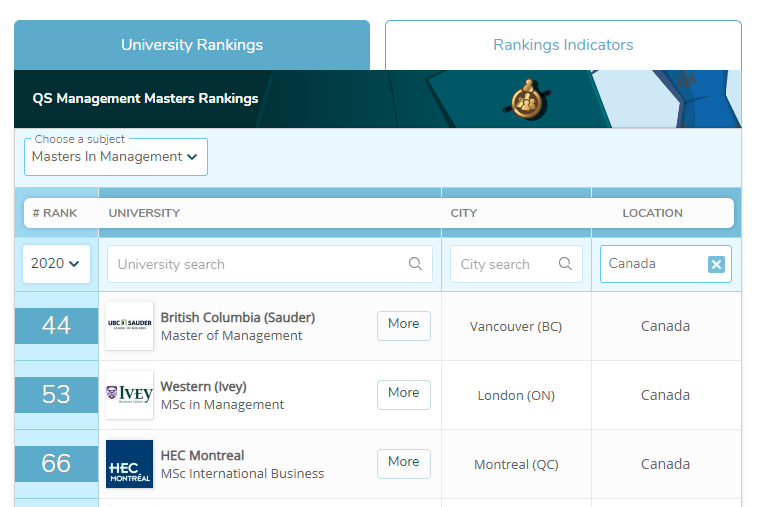Click the LOCATION column header
The height and width of the screenshot is (507, 760).
(x=652, y=213)
